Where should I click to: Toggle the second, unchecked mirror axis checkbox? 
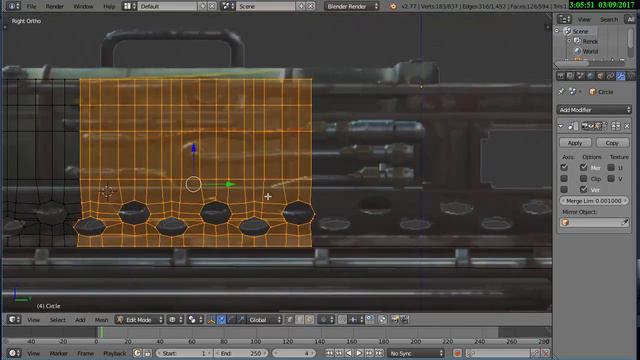(564, 178)
